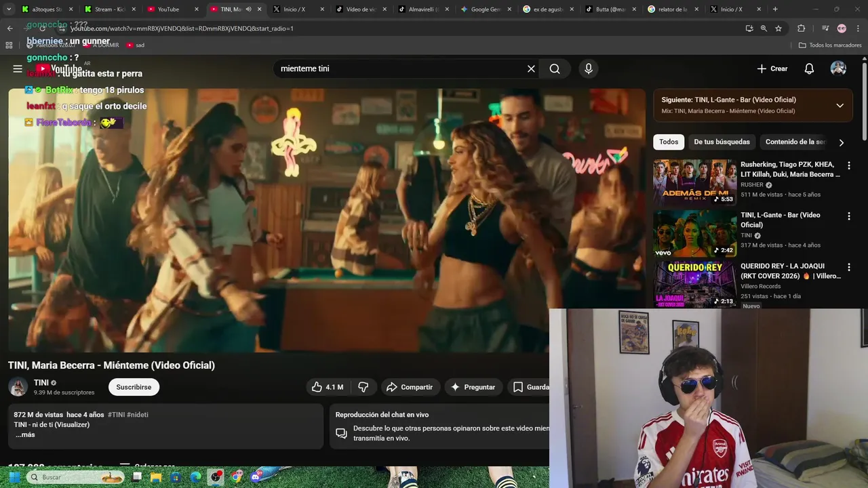
Task: Open the browser zoom magnifier icon
Action: click(764, 28)
